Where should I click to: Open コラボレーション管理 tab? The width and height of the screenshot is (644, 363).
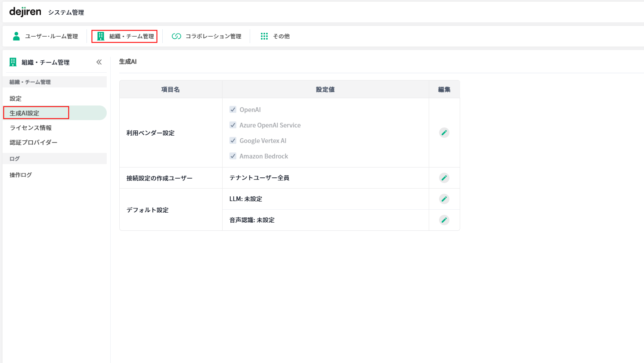(x=207, y=36)
